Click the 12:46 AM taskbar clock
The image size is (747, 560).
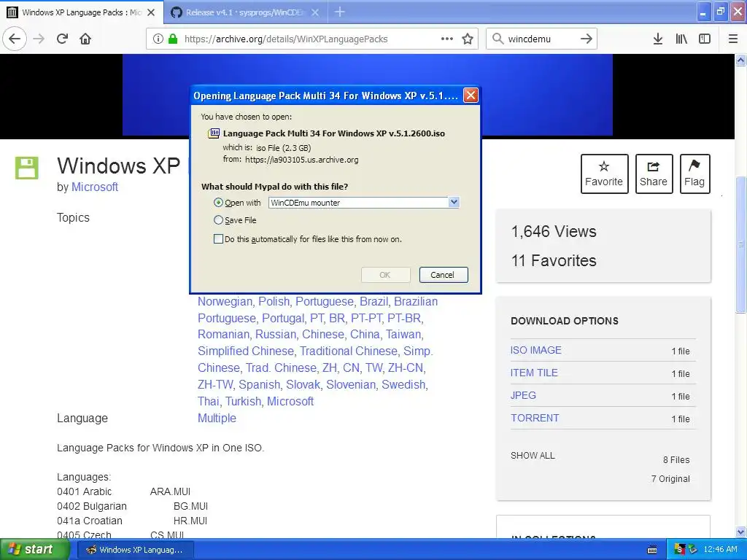tap(720, 550)
